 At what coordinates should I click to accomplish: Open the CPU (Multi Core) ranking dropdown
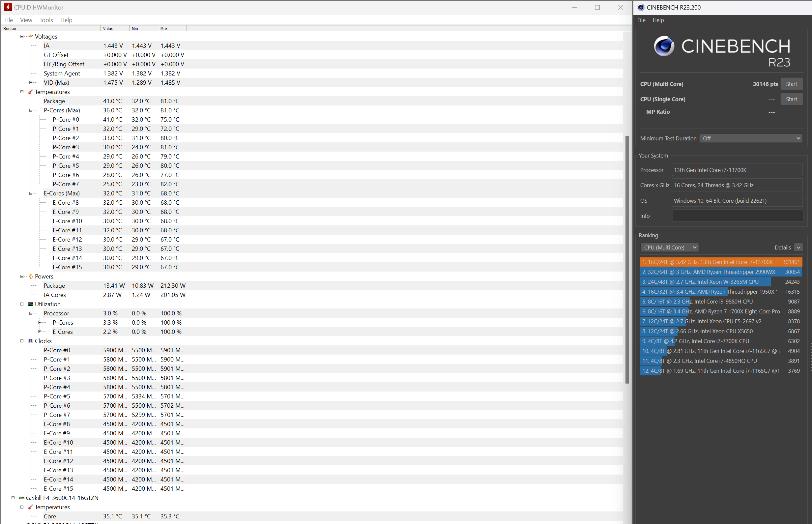669,248
